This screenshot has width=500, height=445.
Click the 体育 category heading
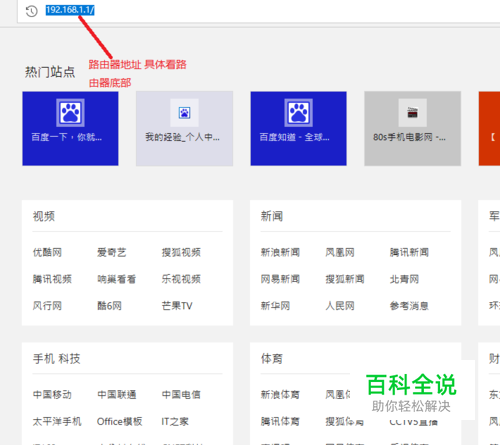[272, 359]
